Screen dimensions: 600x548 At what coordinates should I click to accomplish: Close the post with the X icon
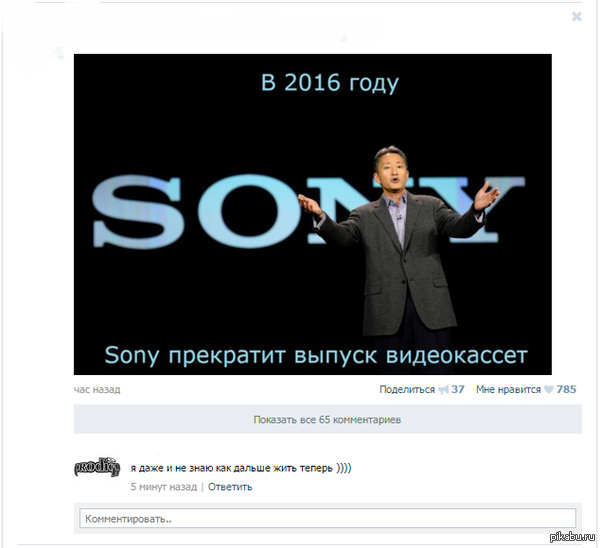tap(577, 16)
